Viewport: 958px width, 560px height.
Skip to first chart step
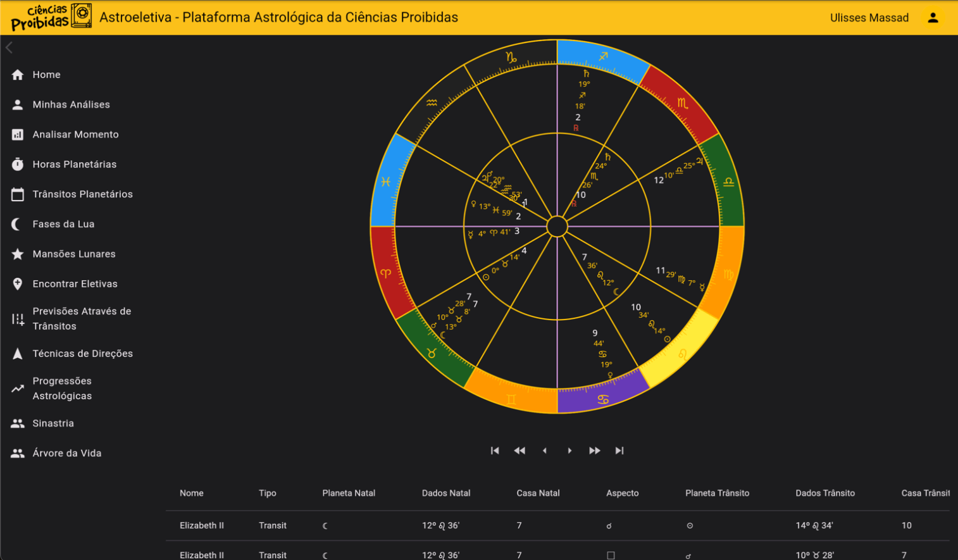[495, 451]
